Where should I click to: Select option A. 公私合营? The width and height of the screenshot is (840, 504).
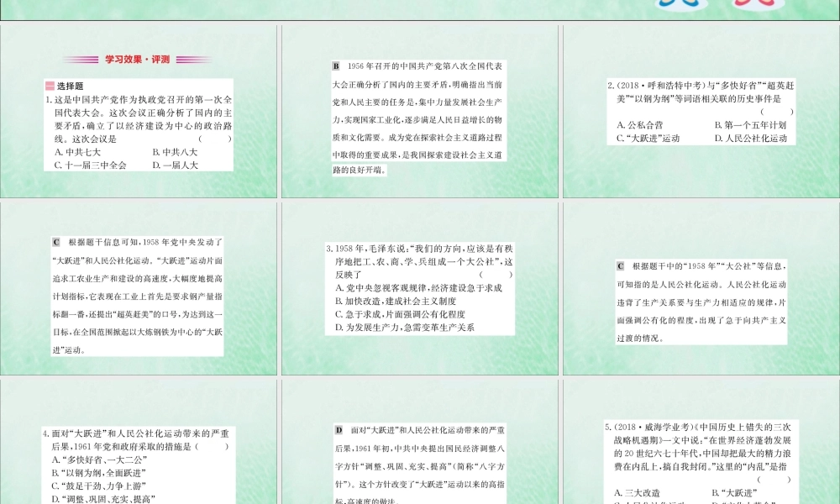tap(639, 125)
